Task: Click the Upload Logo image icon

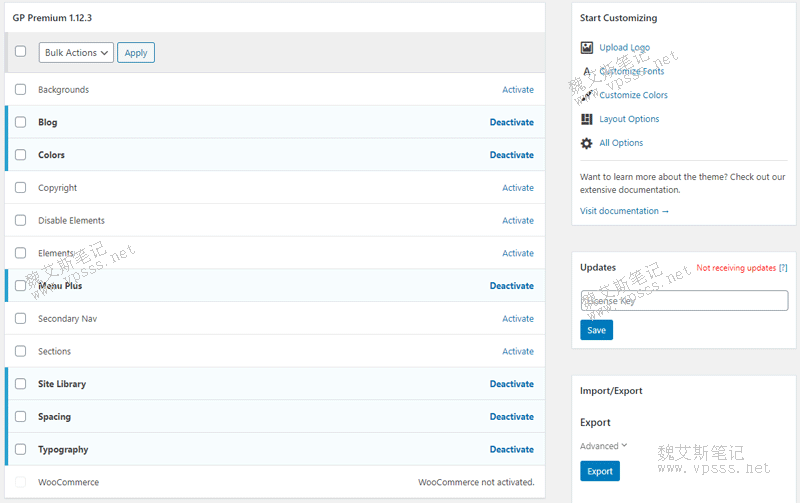Action: click(586, 47)
